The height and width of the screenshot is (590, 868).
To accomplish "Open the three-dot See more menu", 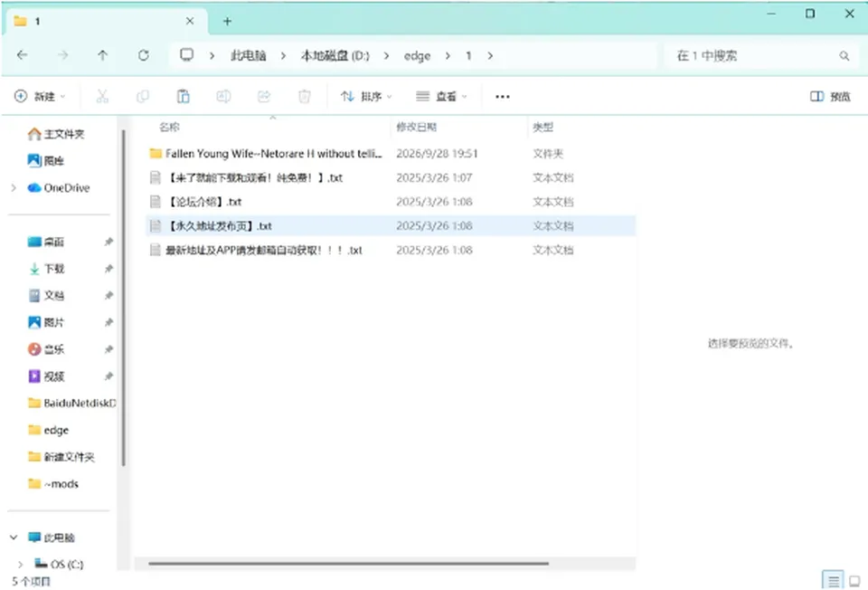I will [502, 97].
